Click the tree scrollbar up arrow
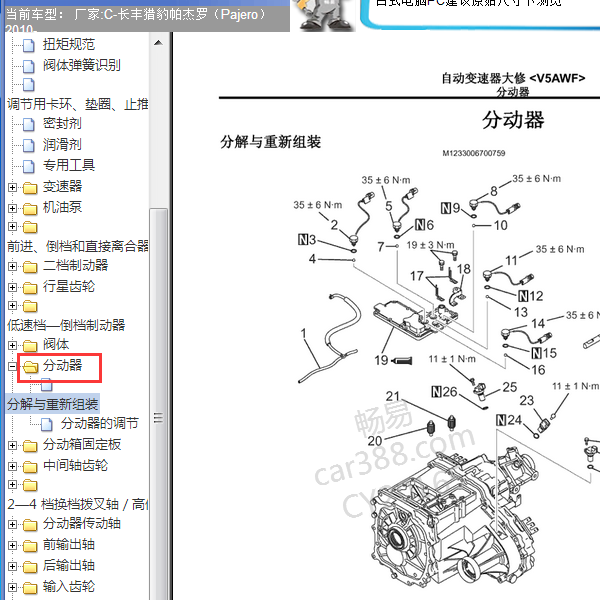This screenshot has height=600, width=600. pos(158,43)
